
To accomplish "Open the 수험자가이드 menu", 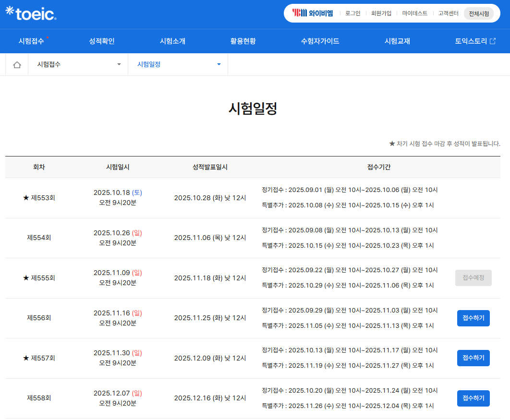I will click(x=320, y=41).
